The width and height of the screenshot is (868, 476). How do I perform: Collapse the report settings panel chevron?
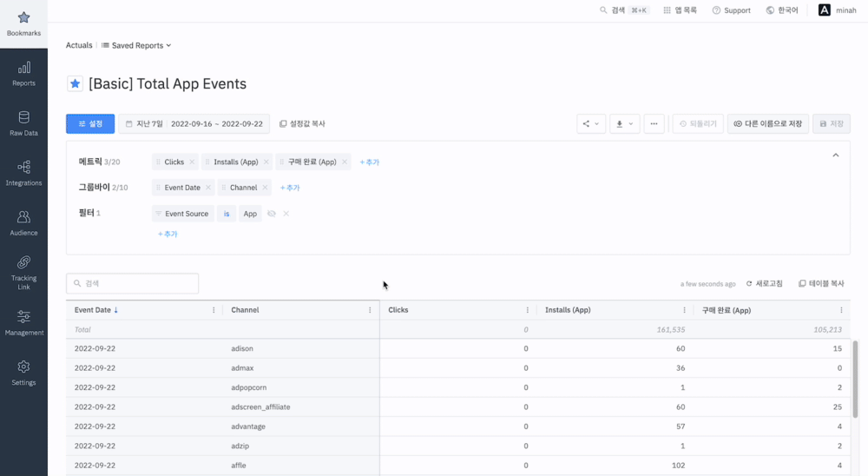pos(836,155)
